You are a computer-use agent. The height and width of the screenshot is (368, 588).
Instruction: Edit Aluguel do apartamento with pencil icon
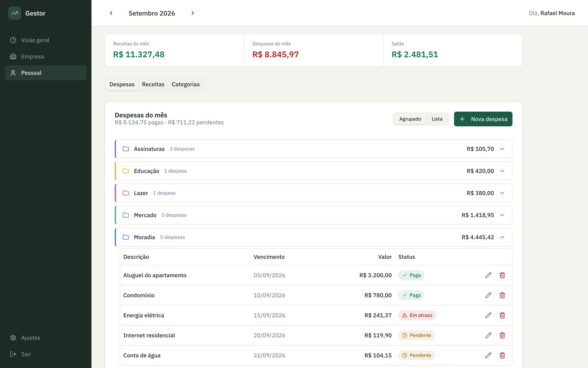coord(488,275)
